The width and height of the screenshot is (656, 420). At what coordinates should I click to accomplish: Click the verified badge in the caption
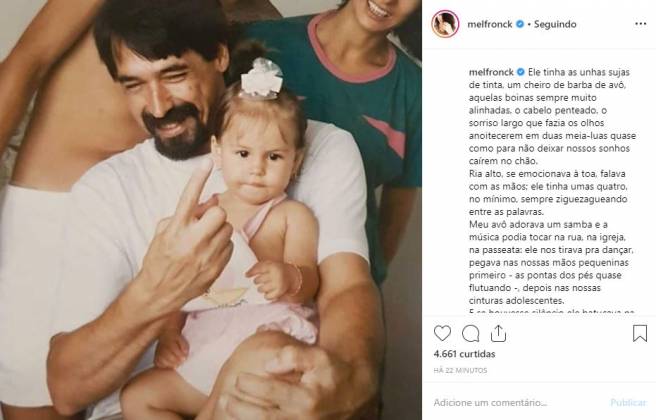coord(520,72)
